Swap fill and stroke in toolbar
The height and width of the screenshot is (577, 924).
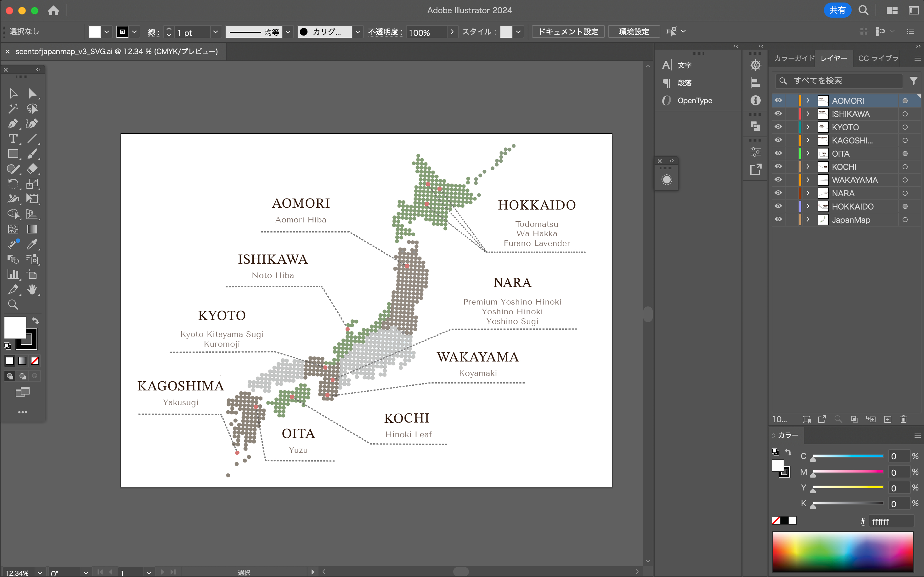coord(35,321)
